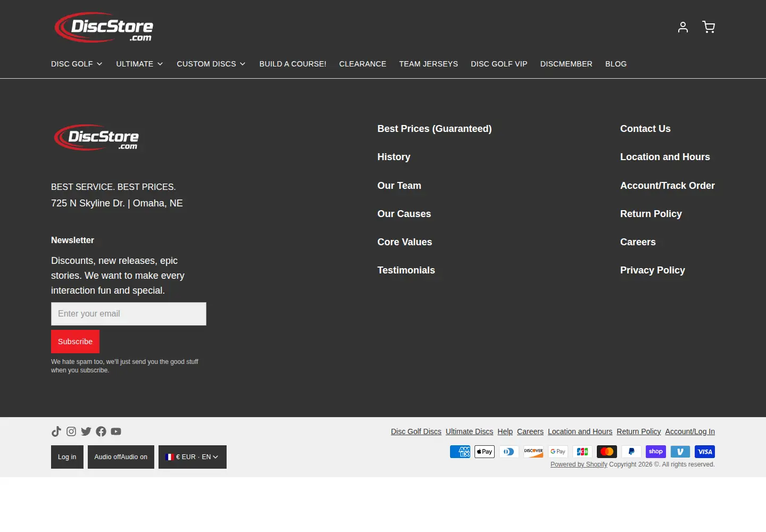Open the EUR · EN currency selector
Image resolution: width=766 pixels, height=532 pixels.
193,457
